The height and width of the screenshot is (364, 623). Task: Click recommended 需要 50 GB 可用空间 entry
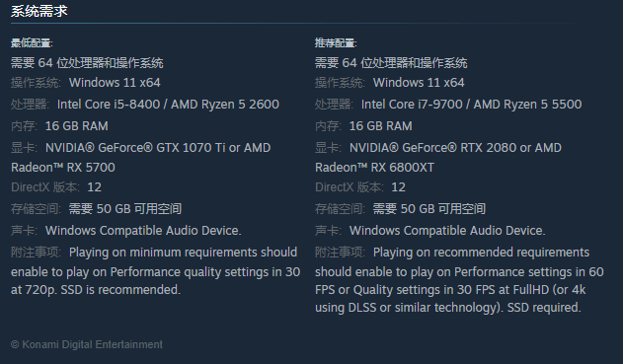[x=429, y=209]
